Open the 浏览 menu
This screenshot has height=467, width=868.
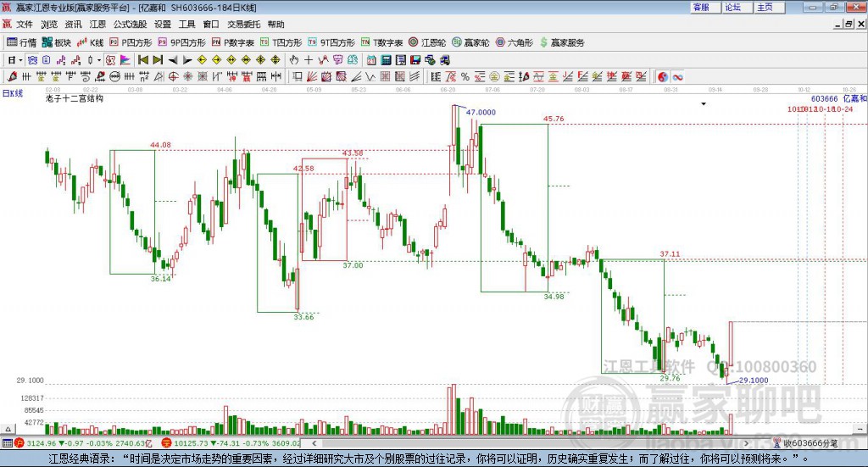48,25
